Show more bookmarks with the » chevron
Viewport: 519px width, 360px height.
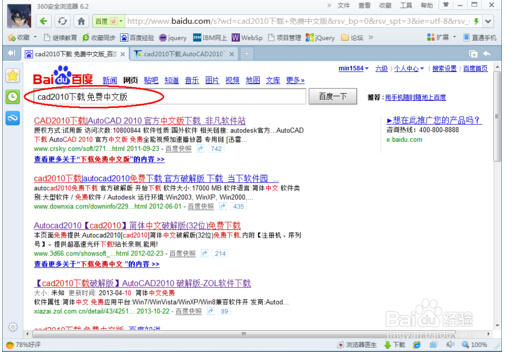(x=371, y=37)
